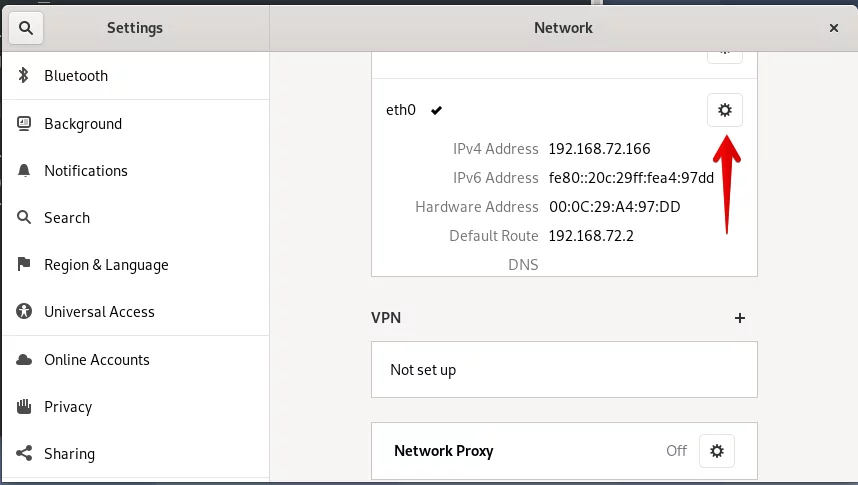Add a VPN with the plus icon
Viewport: 858px width, 485px height.
point(739,318)
